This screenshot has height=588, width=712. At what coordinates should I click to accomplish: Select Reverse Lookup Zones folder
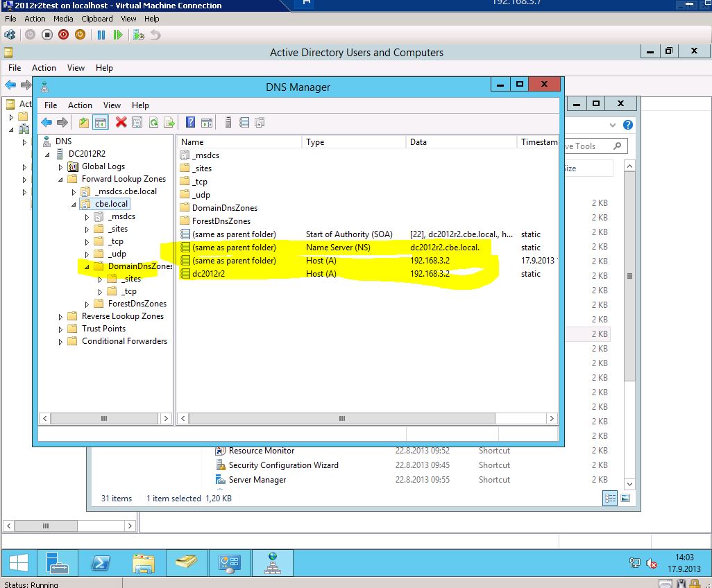tap(123, 315)
